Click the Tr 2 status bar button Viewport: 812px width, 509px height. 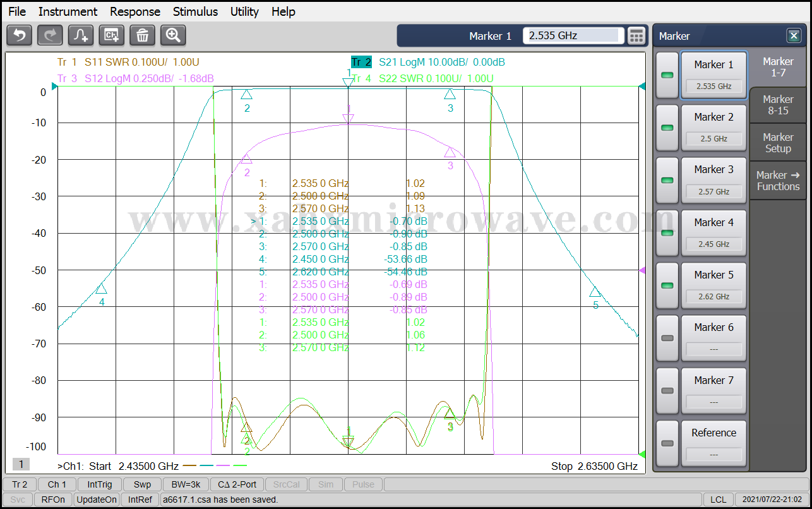point(20,484)
